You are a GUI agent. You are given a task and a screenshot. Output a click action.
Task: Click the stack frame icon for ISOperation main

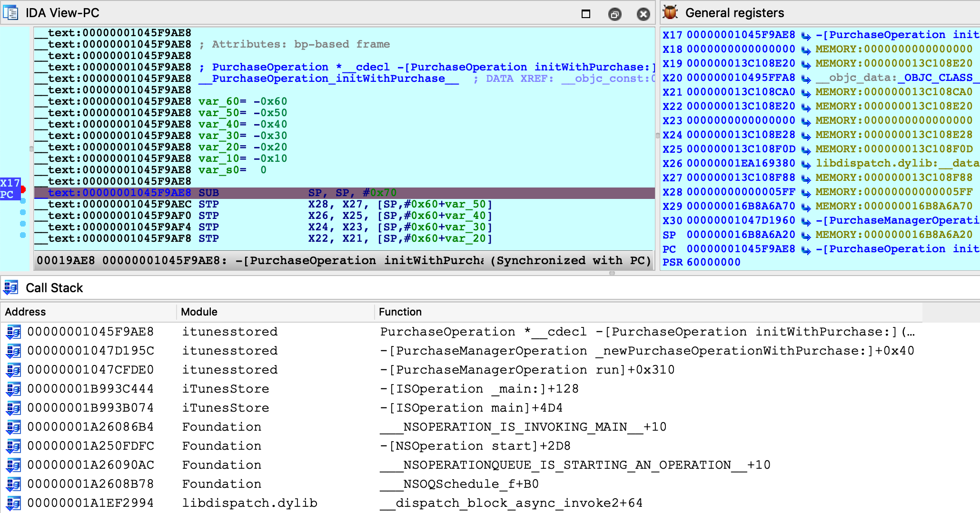13,408
